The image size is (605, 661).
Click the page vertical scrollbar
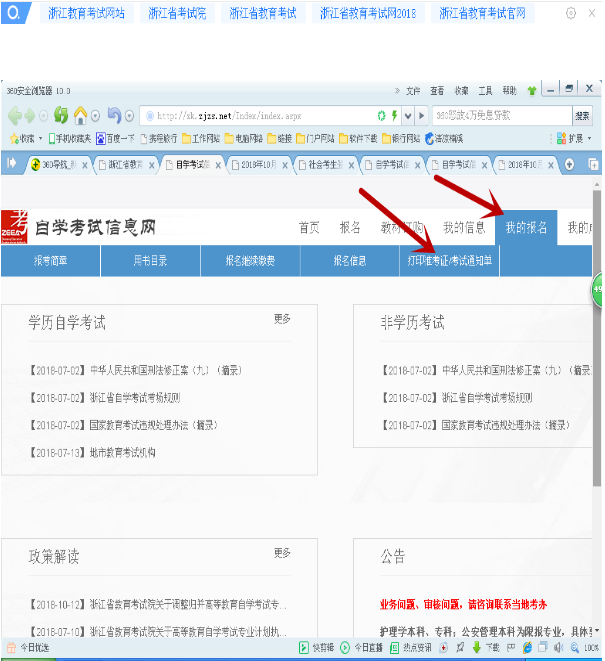coord(598,400)
